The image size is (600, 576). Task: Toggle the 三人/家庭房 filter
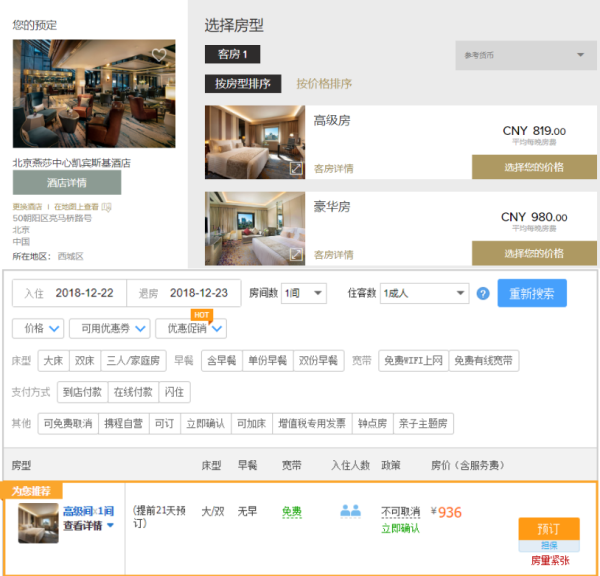[x=134, y=361]
